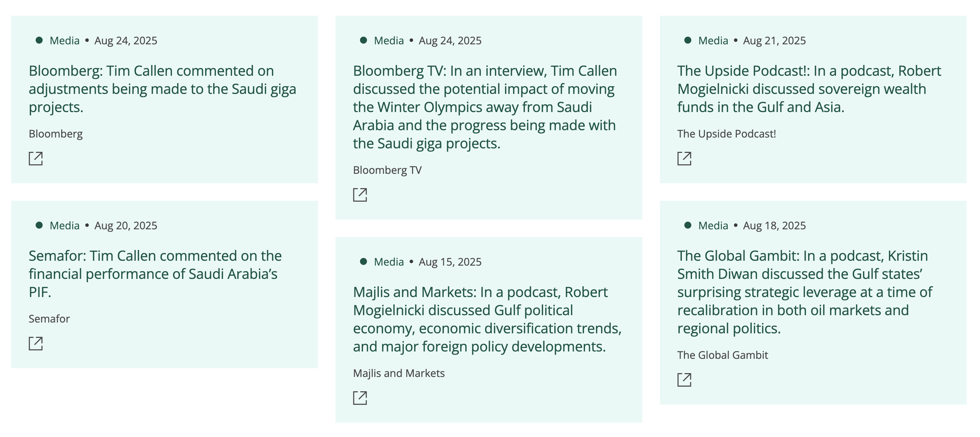980x437 pixels.
Task: Click the external link icon under Semafor
Action: coord(36,343)
